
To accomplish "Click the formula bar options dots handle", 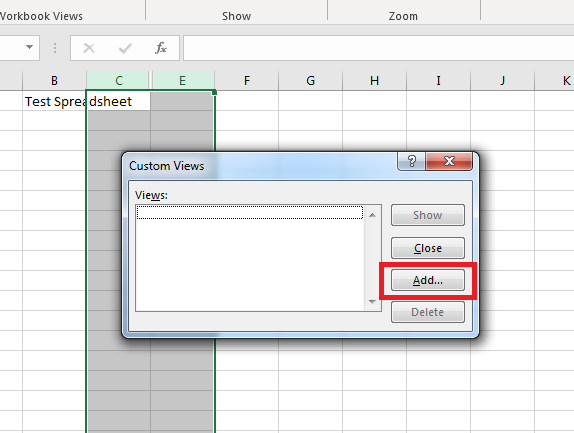I will tap(55, 48).
